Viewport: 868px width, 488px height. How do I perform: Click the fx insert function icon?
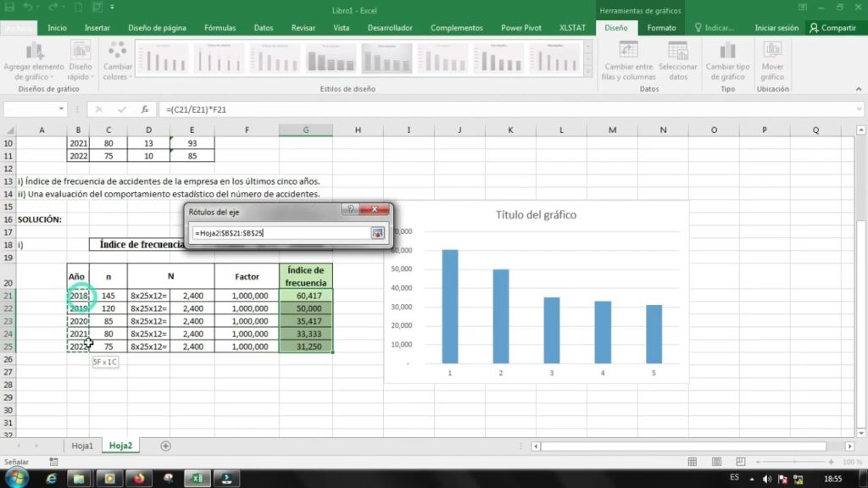pyautogui.click(x=145, y=109)
